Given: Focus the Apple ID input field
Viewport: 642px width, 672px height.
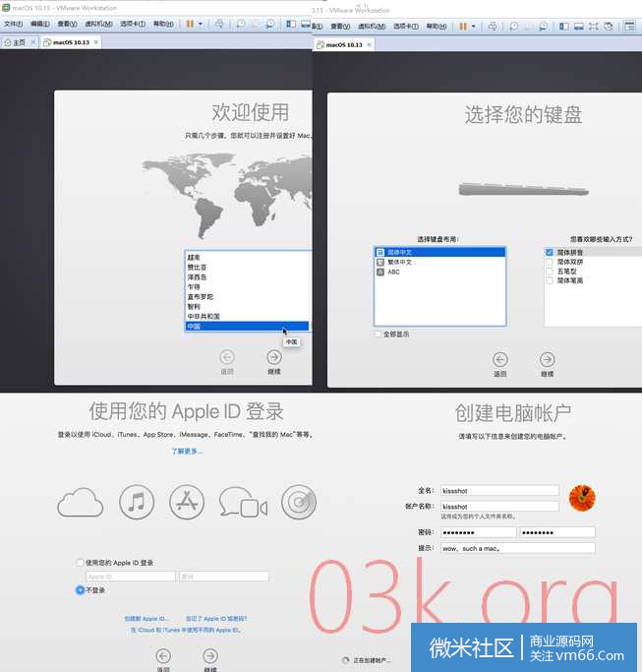Looking at the screenshot, I should [x=131, y=577].
